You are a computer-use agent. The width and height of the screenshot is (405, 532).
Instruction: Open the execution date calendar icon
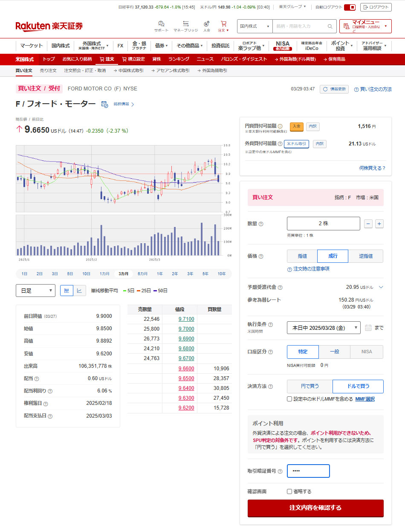(x=368, y=328)
